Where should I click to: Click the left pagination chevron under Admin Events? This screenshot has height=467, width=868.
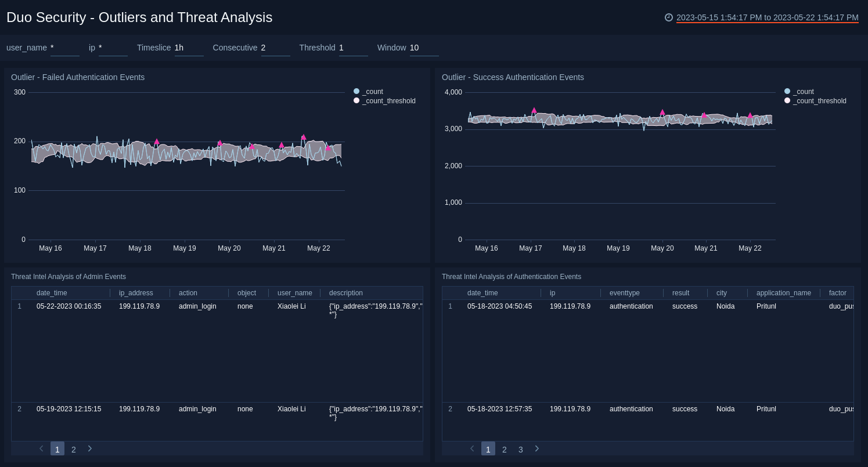click(41, 448)
